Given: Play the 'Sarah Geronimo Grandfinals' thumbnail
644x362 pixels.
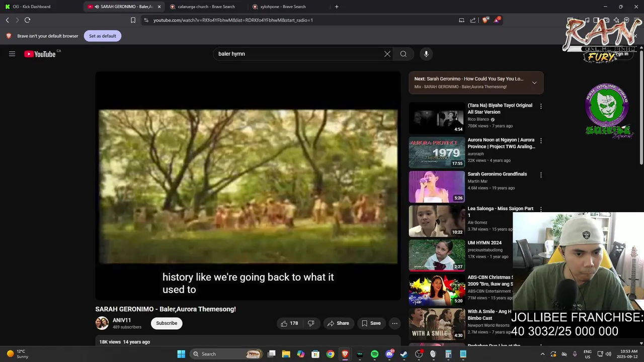Looking at the screenshot, I should [x=437, y=187].
